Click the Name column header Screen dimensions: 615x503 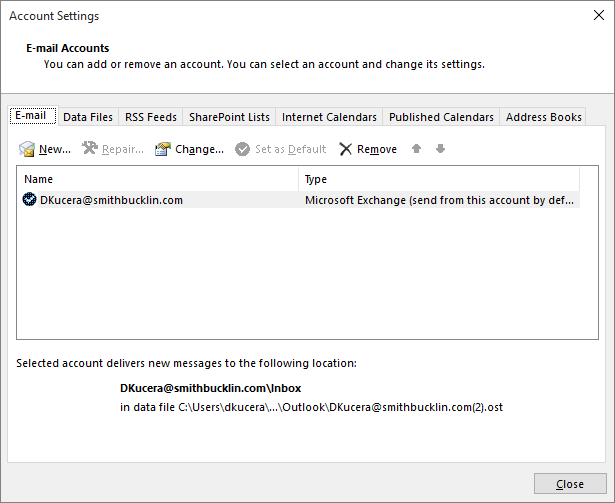tap(157, 179)
